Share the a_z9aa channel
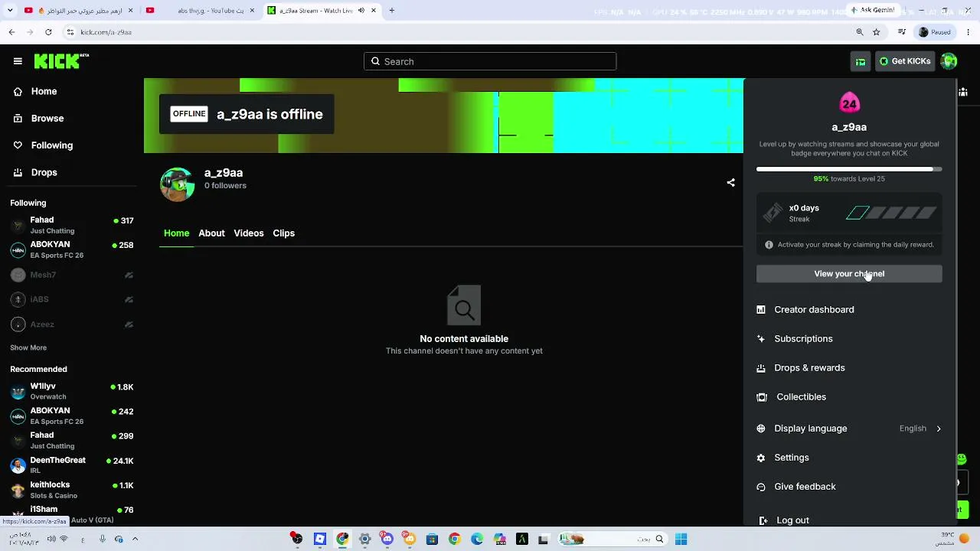980x551 pixels. (730, 182)
